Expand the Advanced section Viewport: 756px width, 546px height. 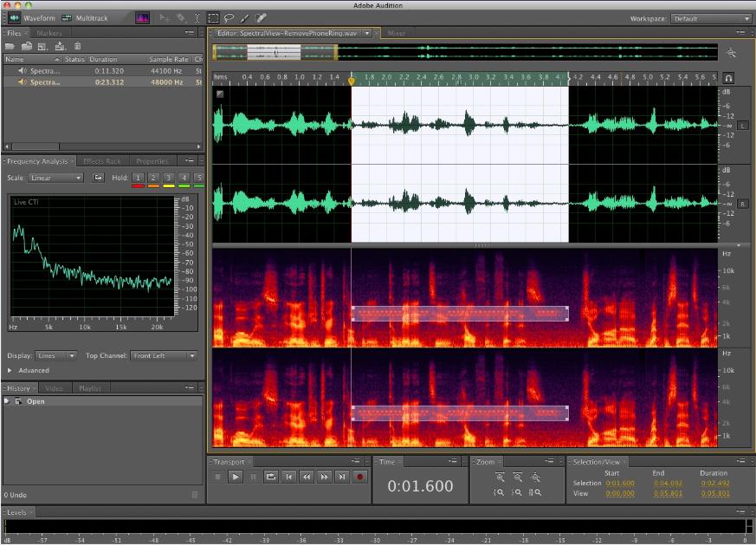[x=10, y=370]
